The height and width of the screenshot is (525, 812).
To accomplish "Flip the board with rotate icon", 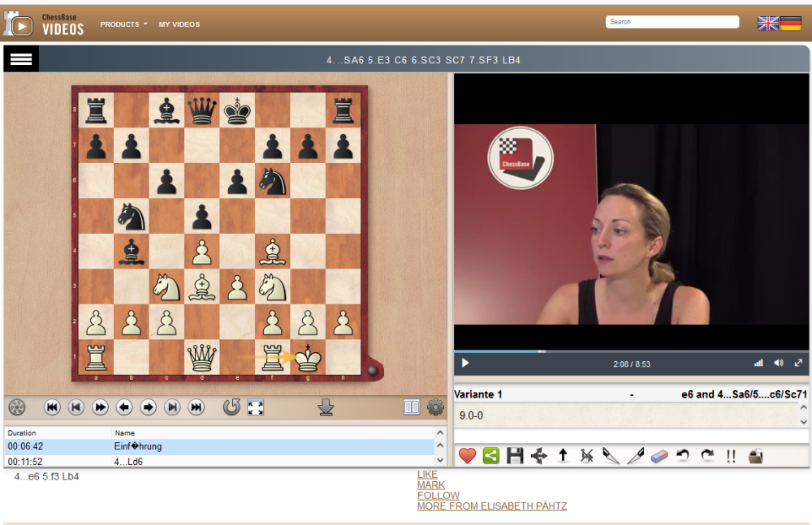I will pos(231,407).
